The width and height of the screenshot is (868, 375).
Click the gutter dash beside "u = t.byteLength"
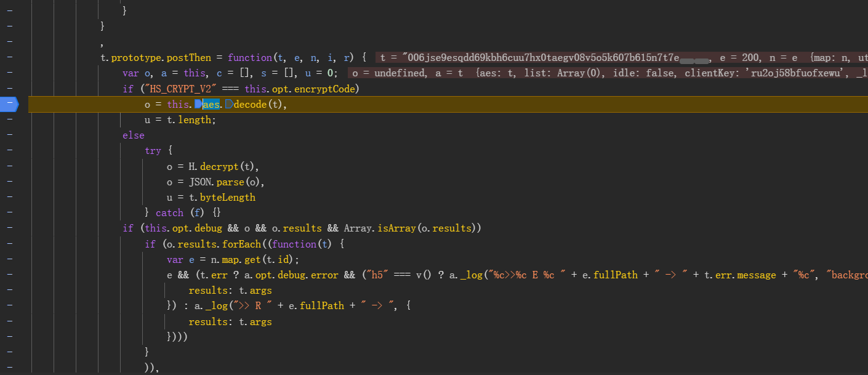[10, 198]
